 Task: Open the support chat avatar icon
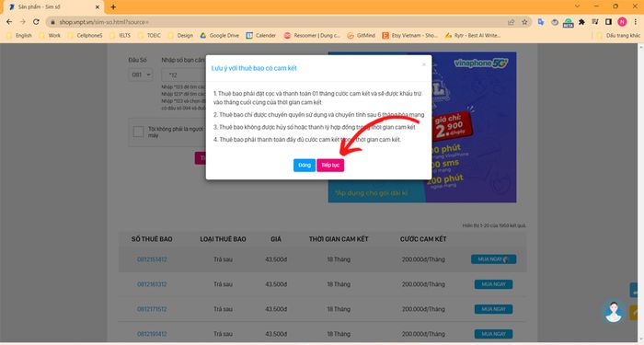coord(614,312)
